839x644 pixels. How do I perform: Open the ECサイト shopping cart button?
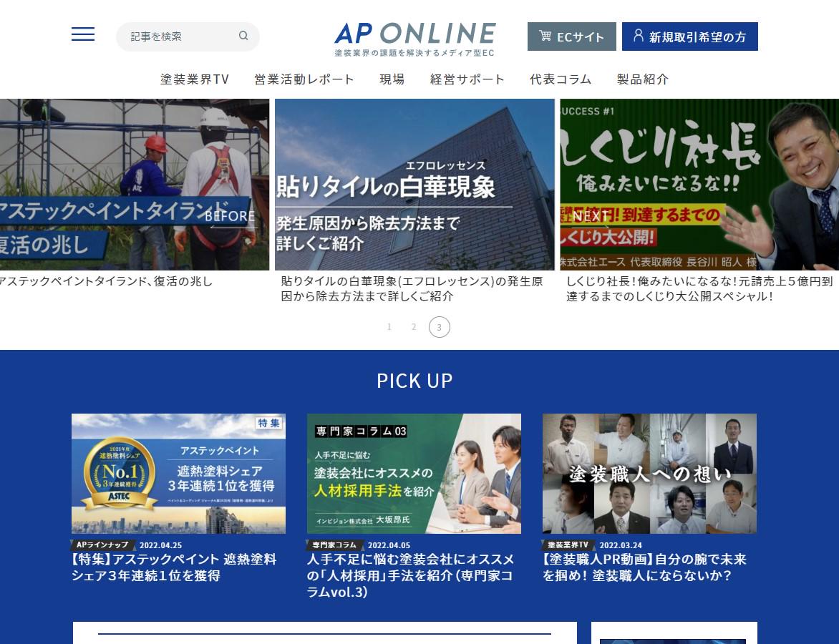(571, 36)
